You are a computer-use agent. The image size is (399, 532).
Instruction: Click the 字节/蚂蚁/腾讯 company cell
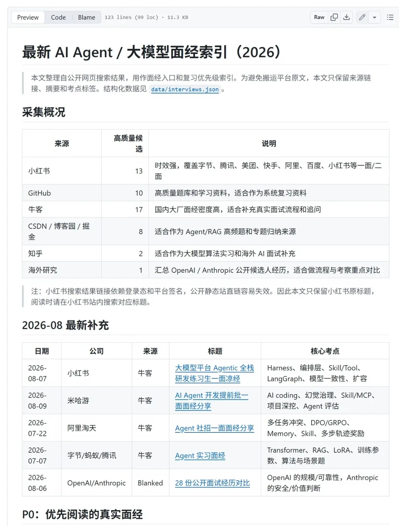96,455
